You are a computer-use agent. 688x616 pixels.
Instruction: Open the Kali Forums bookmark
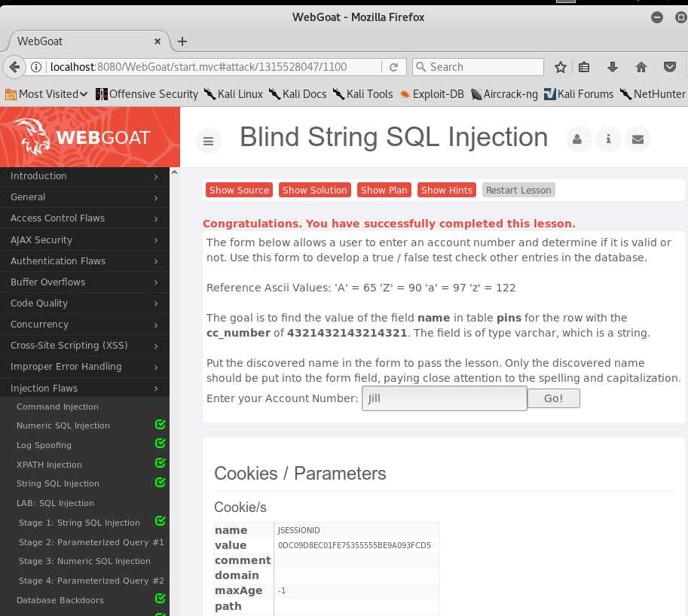coord(579,94)
